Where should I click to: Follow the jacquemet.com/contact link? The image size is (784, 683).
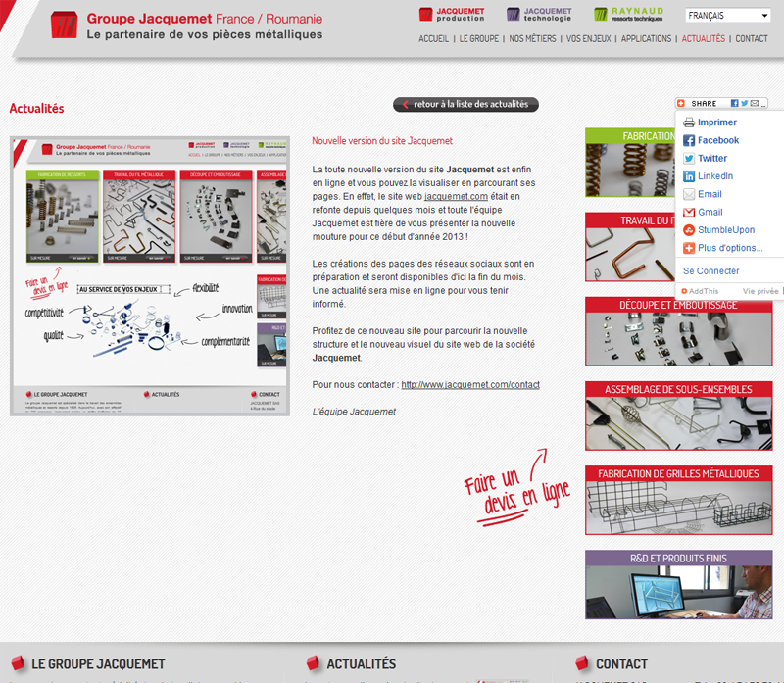click(470, 385)
